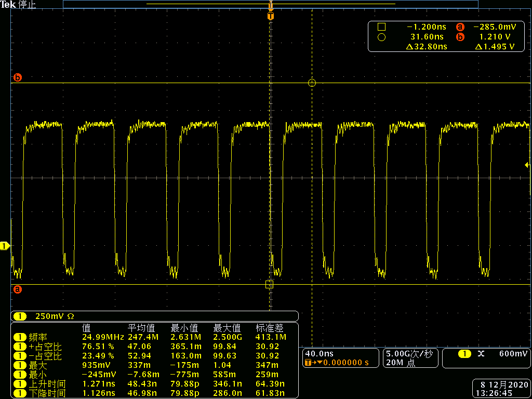Select the circle cursor handle on waveform
This screenshot has width=532, height=399.
(x=312, y=83)
